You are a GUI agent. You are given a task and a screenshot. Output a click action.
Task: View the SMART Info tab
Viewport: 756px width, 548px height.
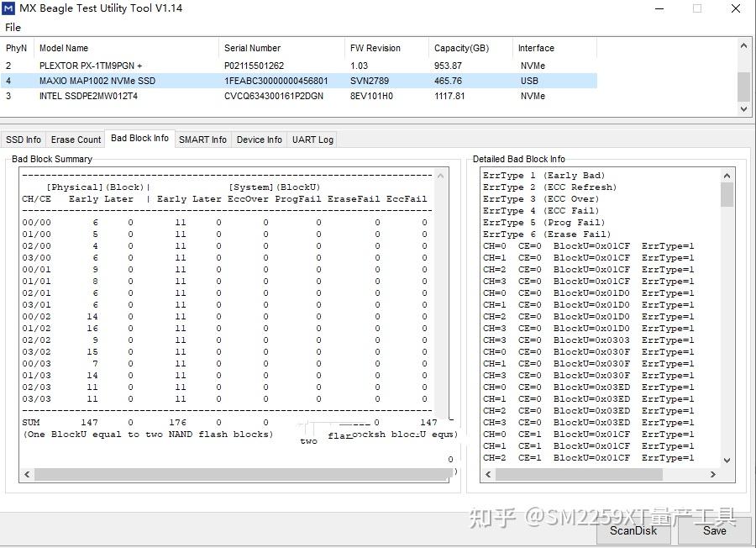coord(202,140)
